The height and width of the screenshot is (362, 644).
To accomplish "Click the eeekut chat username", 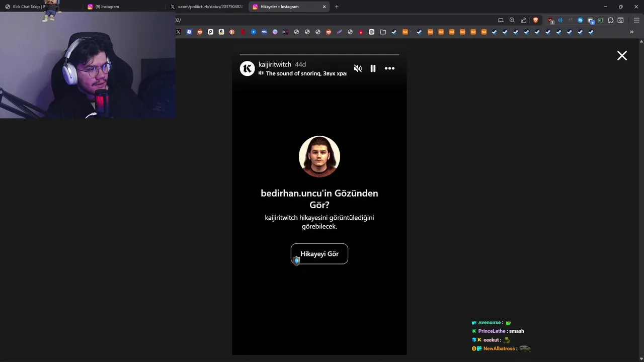I will pos(491,340).
